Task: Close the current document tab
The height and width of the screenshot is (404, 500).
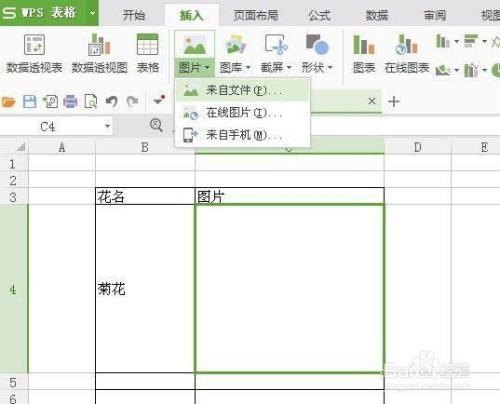Action: [372, 101]
